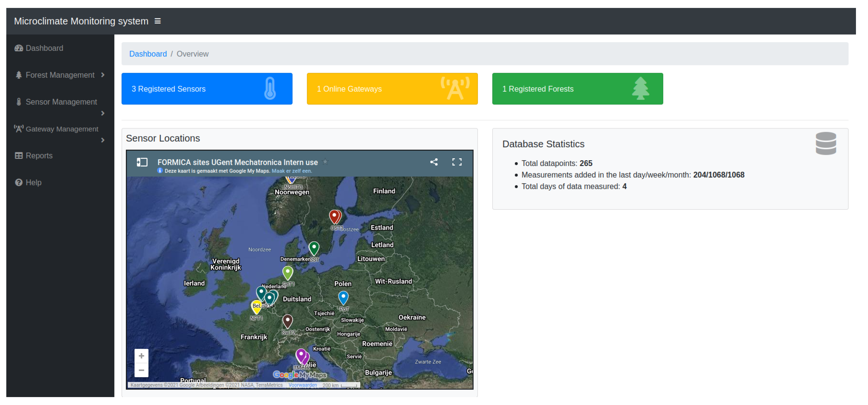
Task: Click the brown SWT2 map pin
Action: tap(287, 320)
